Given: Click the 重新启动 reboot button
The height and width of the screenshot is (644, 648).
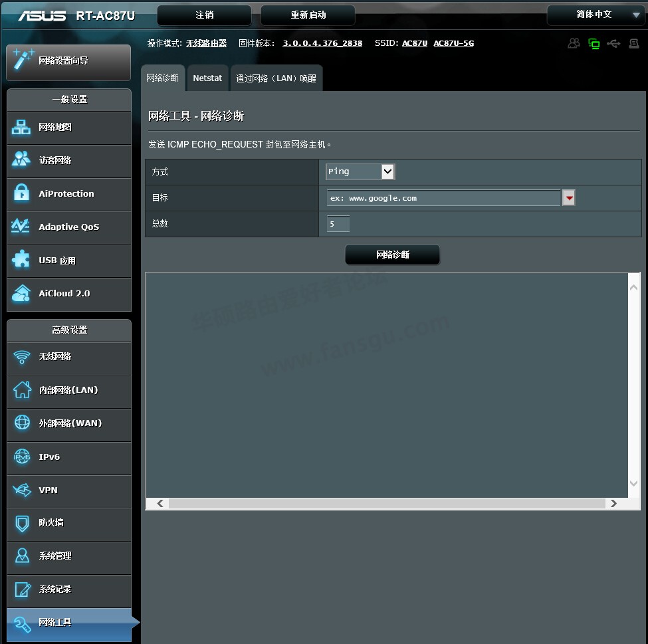Looking at the screenshot, I should point(308,15).
